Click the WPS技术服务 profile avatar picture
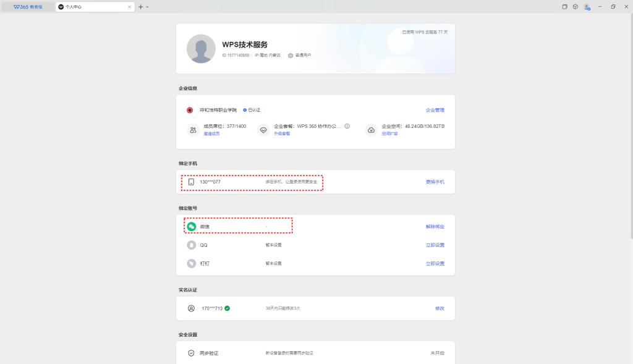 [x=201, y=48]
